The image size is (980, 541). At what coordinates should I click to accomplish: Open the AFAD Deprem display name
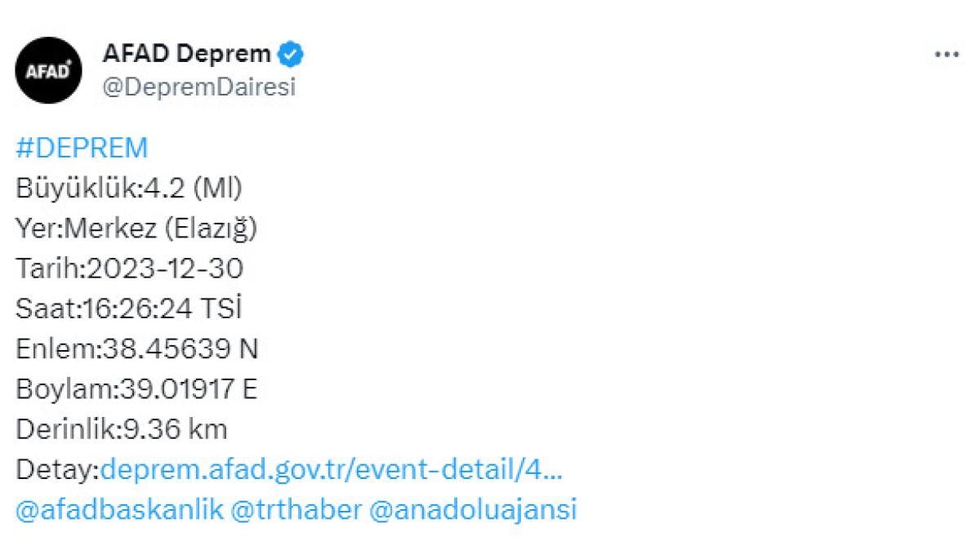pos(186,55)
